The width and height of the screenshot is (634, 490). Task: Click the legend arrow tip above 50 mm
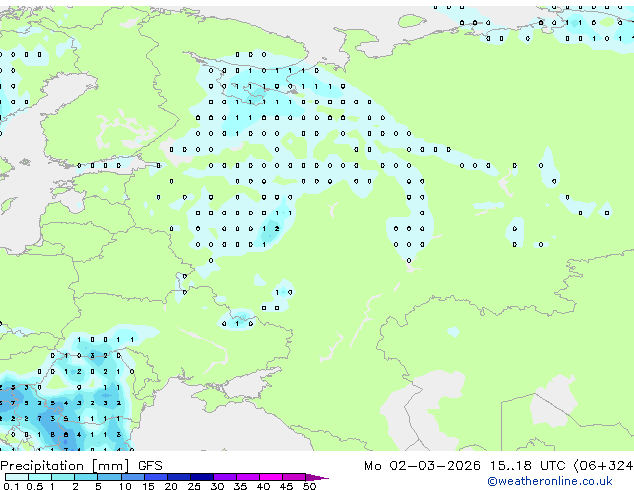coord(317,477)
